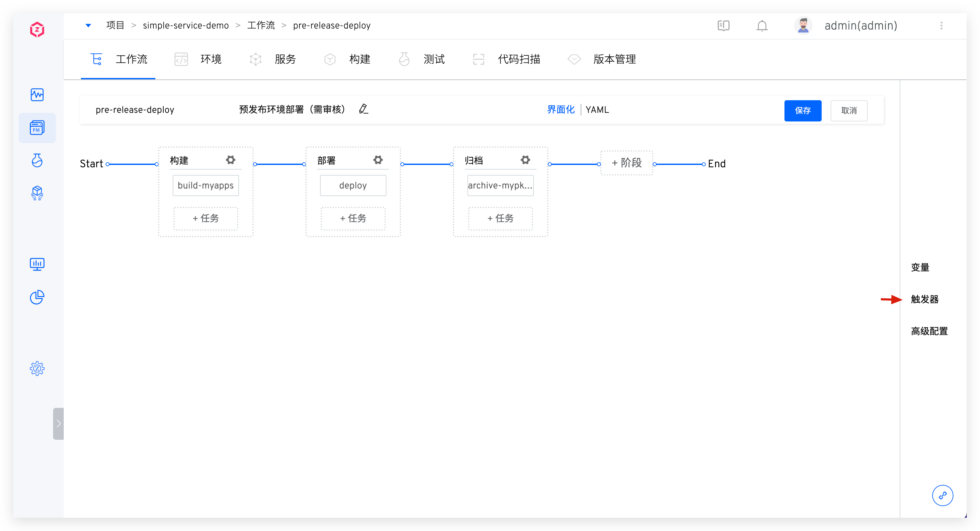Select the build-myapps task box
980x531 pixels.
click(205, 186)
